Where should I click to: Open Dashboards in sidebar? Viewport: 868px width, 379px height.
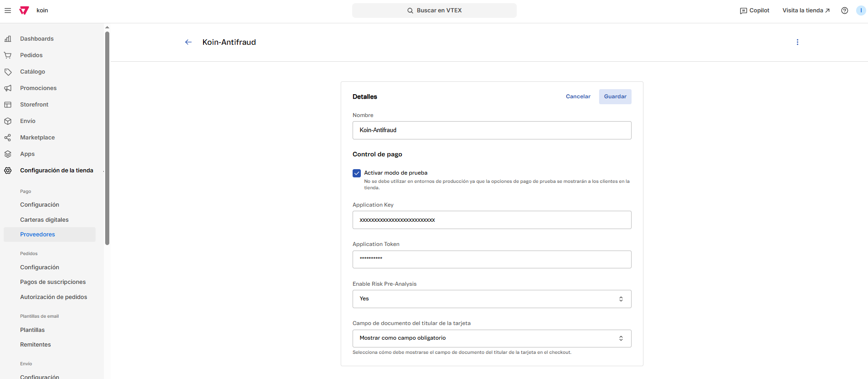click(37, 39)
